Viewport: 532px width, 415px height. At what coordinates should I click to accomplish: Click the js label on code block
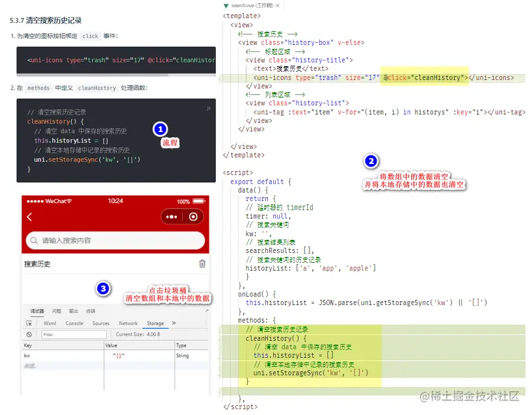coord(209,108)
